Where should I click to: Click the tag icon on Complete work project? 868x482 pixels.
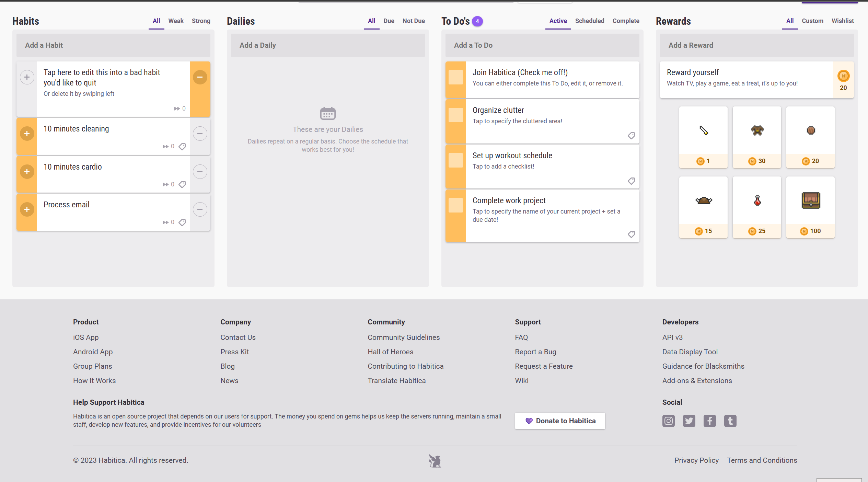coord(631,234)
